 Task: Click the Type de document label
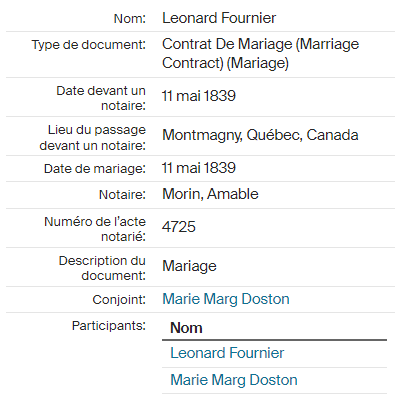(x=89, y=45)
